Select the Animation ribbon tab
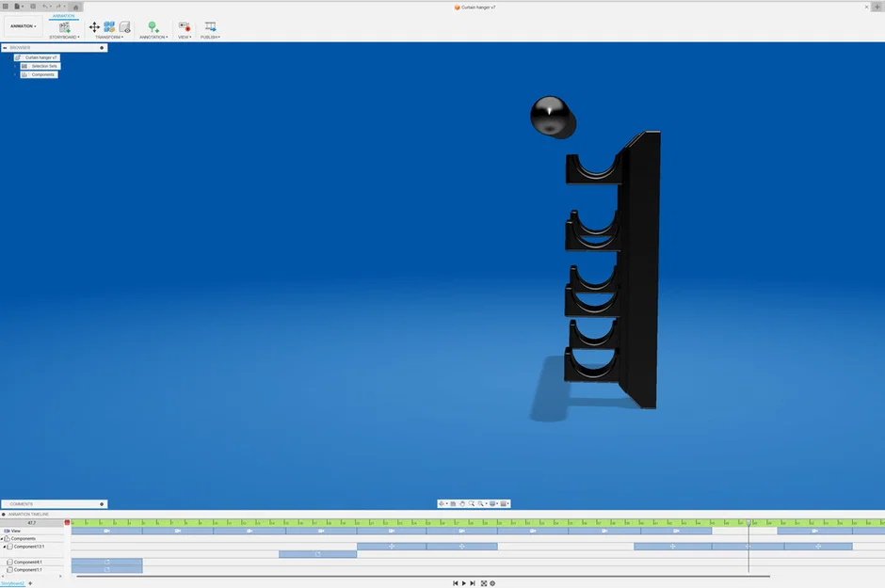Viewport: 885px width, 588px height. pyautogui.click(x=64, y=16)
